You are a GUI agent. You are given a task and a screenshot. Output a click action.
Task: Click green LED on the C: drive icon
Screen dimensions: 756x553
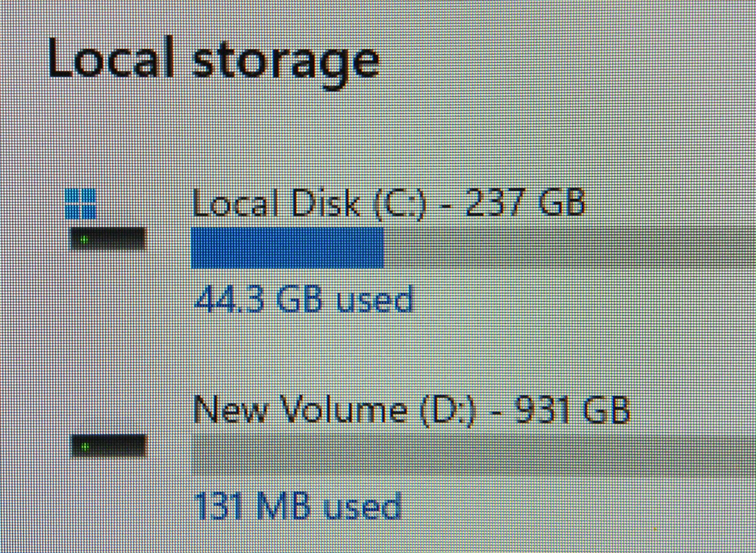point(85,240)
